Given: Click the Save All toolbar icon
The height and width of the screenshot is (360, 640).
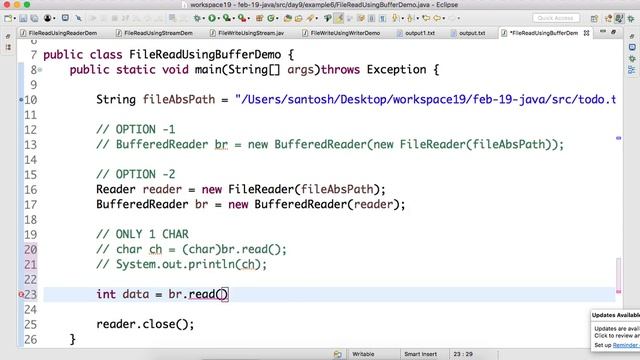Looking at the screenshot, I should pos(34,18).
